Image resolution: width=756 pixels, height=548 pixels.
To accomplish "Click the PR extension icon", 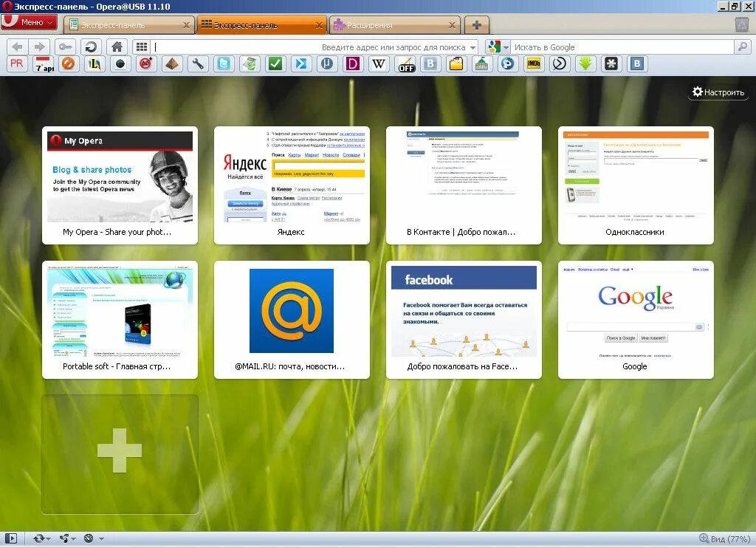I will click(16, 64).
